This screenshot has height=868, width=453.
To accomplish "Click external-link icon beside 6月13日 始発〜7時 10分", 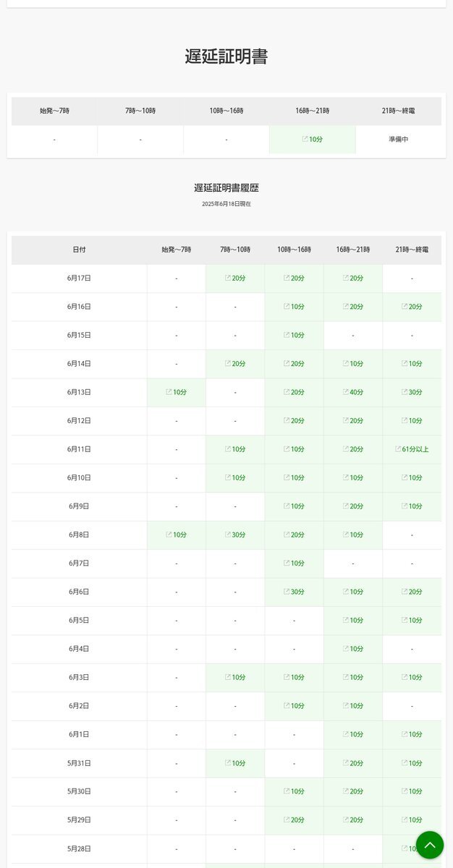I will point(169,392).
